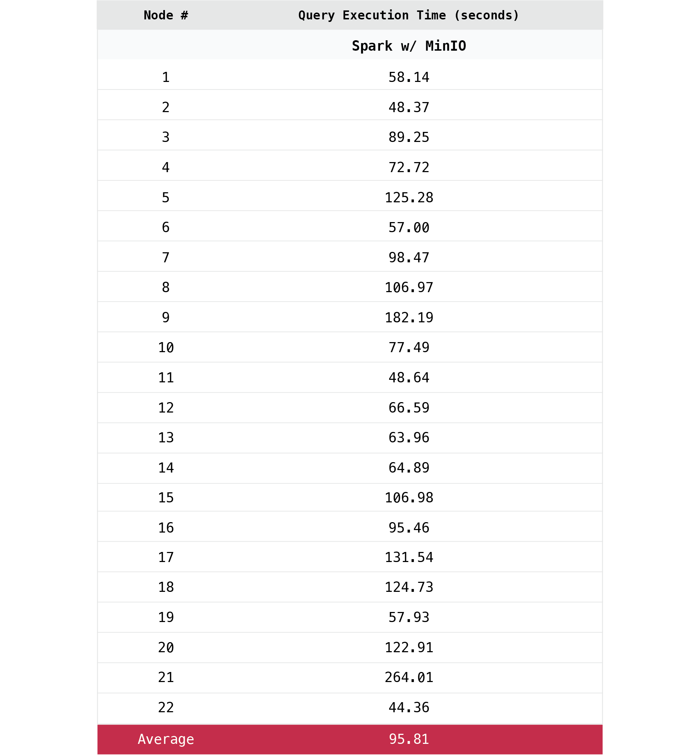
Task: Click the 72.72 value for node 4
Action: (409, 167)
